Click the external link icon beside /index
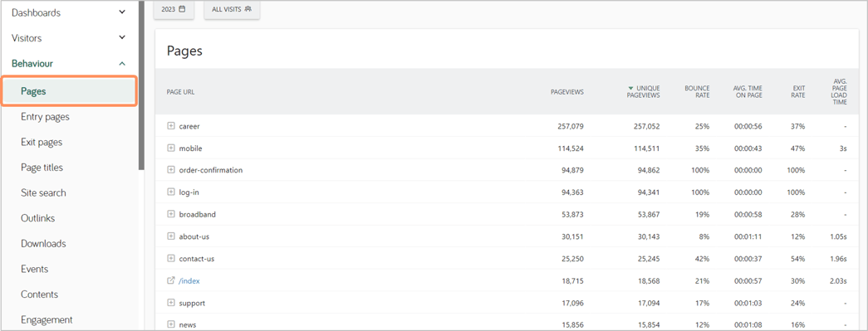Image resolution: width=868 pixels, height=331 pixels. (x=171, y=280)
